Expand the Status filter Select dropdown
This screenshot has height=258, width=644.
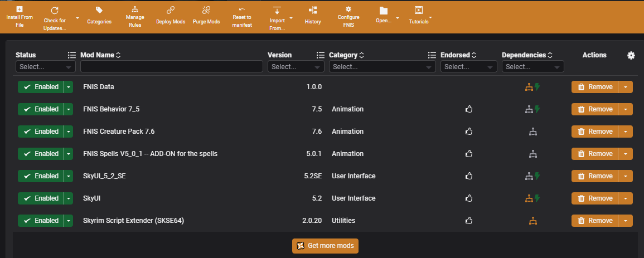click(x=46, y=67)
